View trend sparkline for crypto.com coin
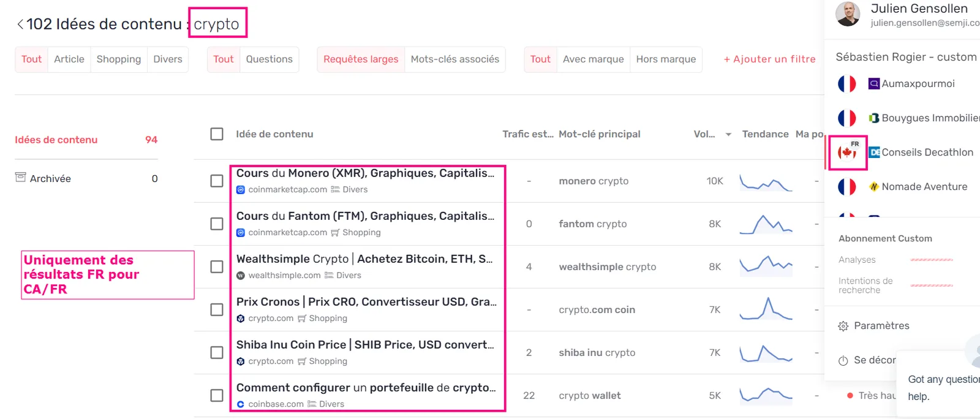980x419 pixels. (x=766, y=309)
